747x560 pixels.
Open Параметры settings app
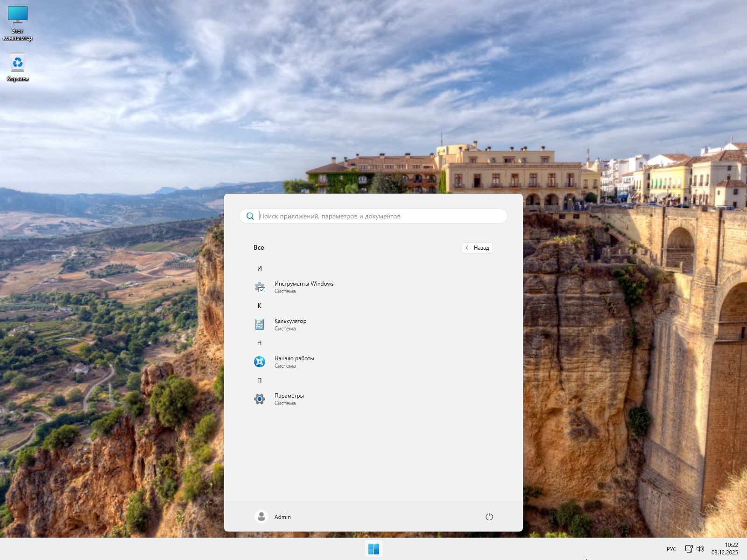289,399
